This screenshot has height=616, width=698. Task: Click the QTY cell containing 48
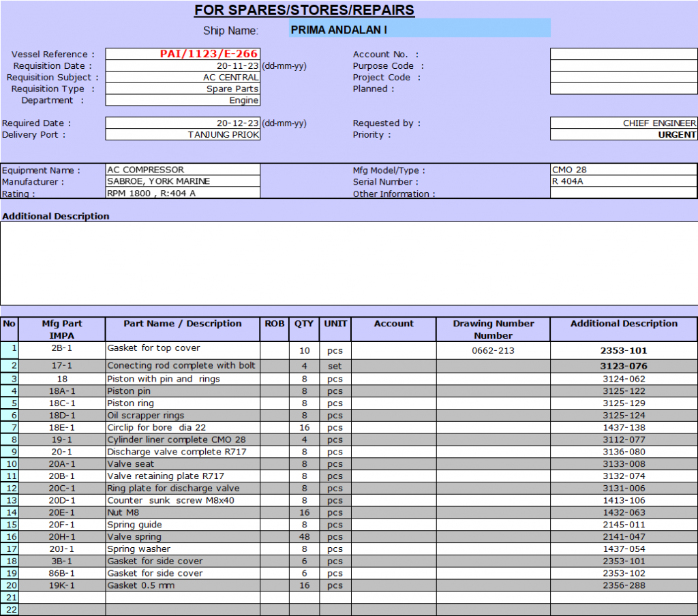(304, 537)
